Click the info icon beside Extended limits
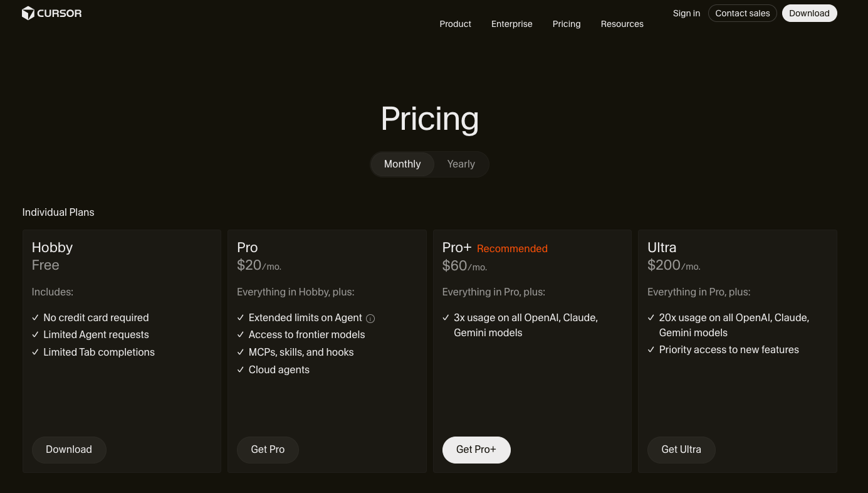The height and width of the screenshot is (493, 868). [x=370, y=319]
